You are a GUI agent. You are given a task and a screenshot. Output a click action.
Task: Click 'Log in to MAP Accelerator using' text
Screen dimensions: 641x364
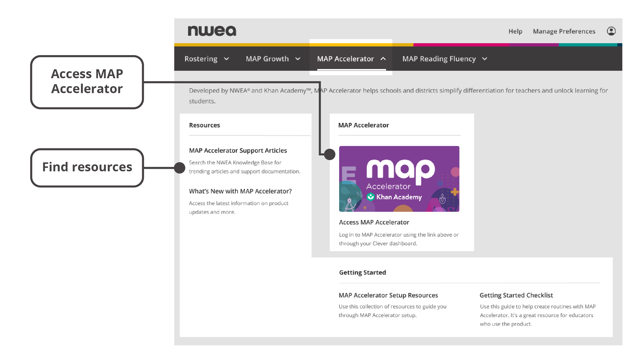(x=399, y=239)
